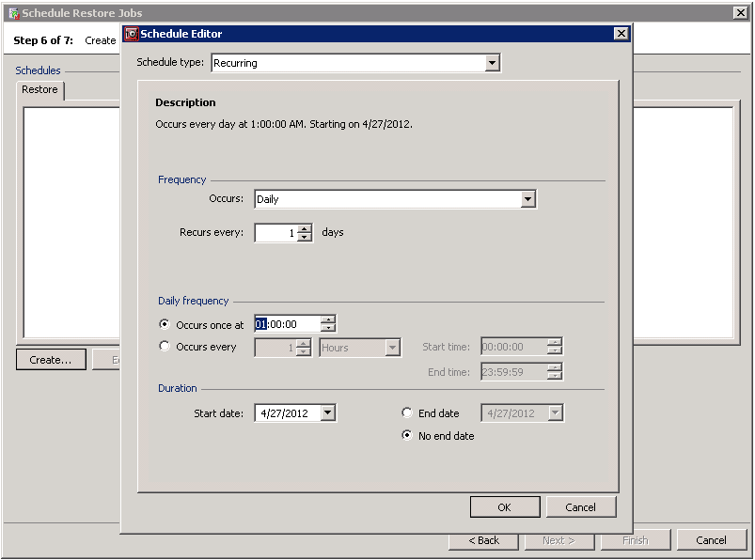The width and height of the screenshot is (755, 560).
Task: Choose the End date radio option
Action: pyautogui.click(x=407, y=412)
